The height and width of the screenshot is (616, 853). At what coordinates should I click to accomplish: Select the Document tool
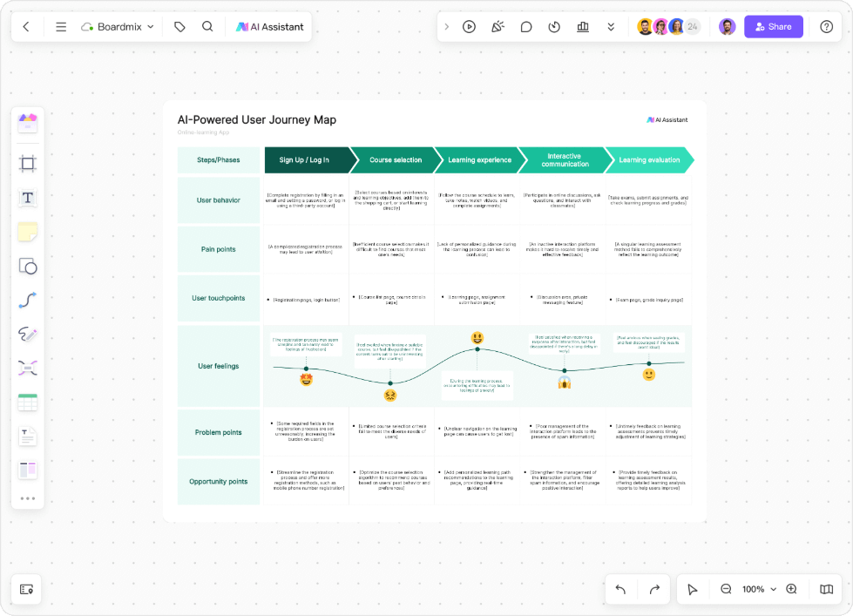point(28,437)
